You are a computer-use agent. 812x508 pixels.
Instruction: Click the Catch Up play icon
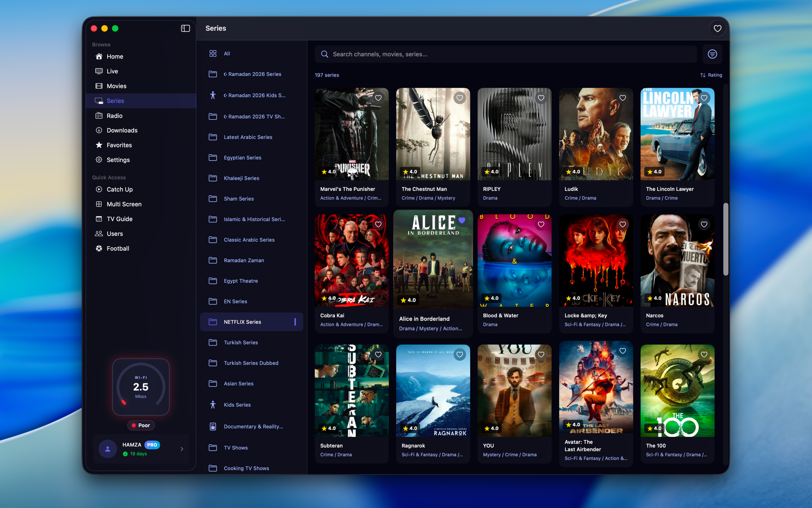coord(99,189)
